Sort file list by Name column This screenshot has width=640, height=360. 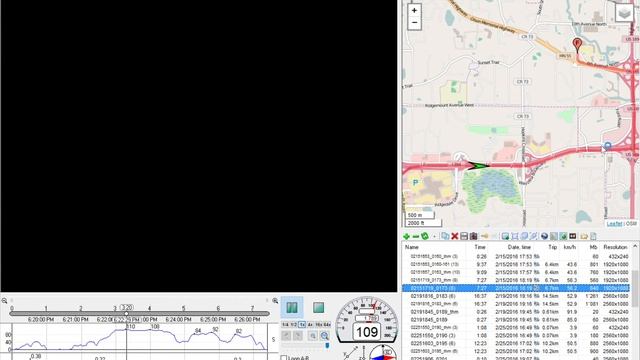pos(411,247)
